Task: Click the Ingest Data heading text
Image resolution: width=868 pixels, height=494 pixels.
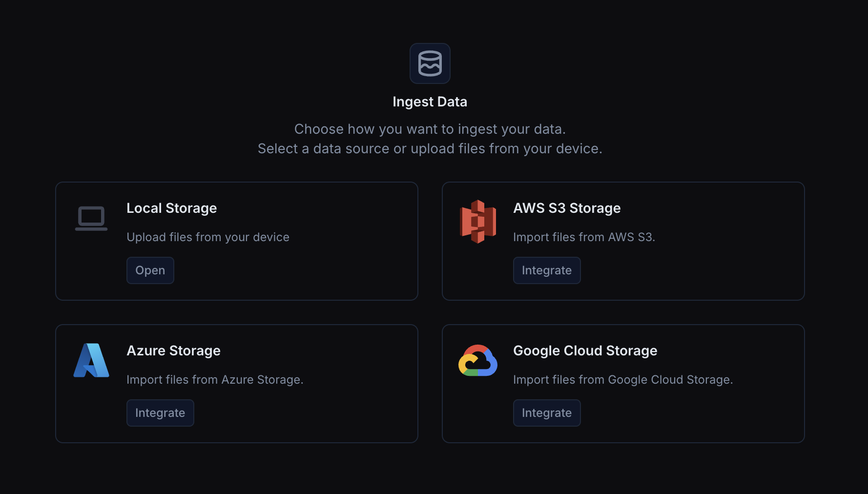Action: [x=430, y=102]
